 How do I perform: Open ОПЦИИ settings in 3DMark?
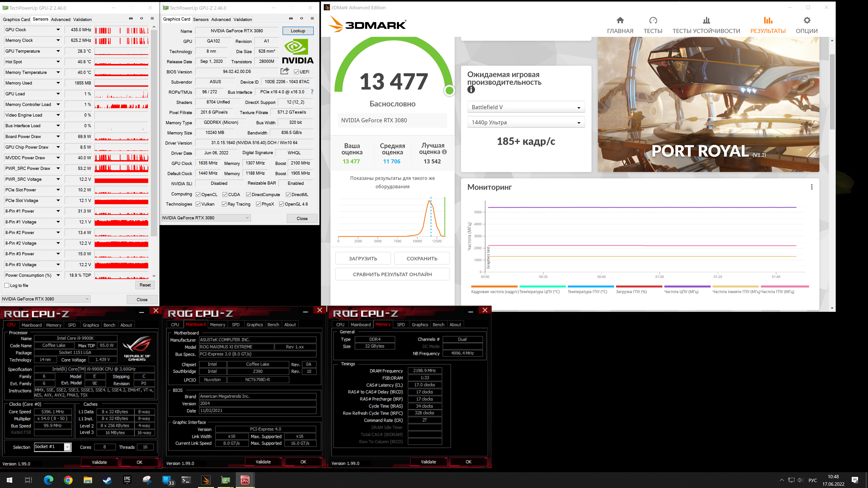click(x=807, y=25)
